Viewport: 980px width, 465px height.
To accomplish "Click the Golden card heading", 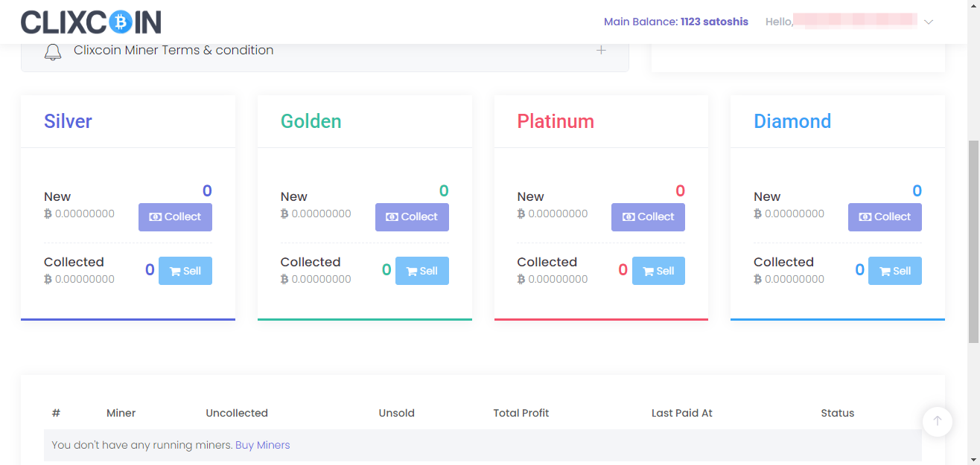I will (311, 121).
